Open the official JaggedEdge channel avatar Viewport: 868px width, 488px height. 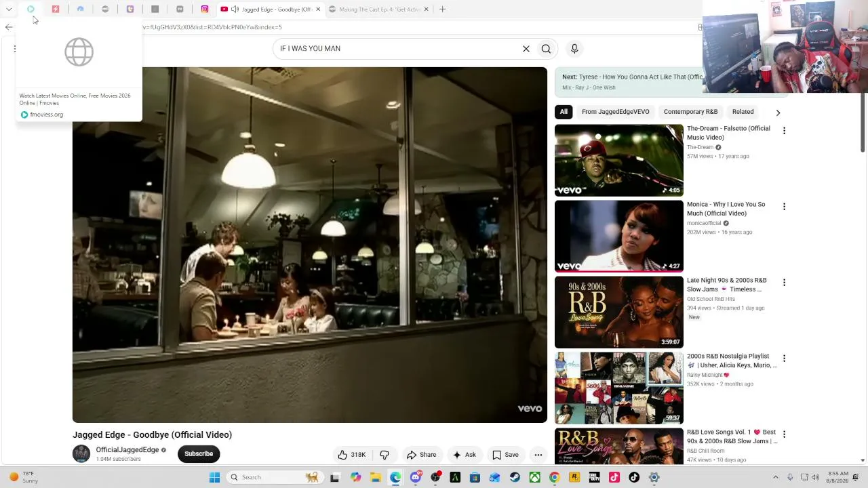pyautogui.click(x=81, y=454)
